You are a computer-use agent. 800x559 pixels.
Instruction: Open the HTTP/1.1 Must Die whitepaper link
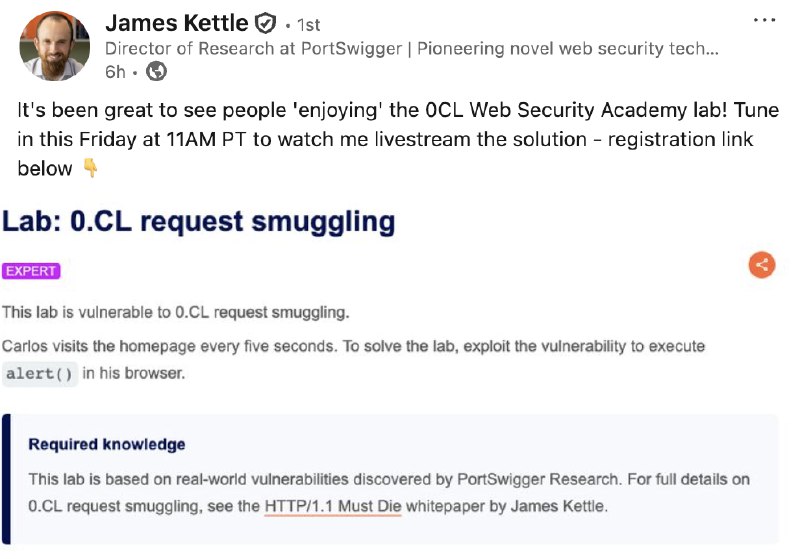(332, 506)
